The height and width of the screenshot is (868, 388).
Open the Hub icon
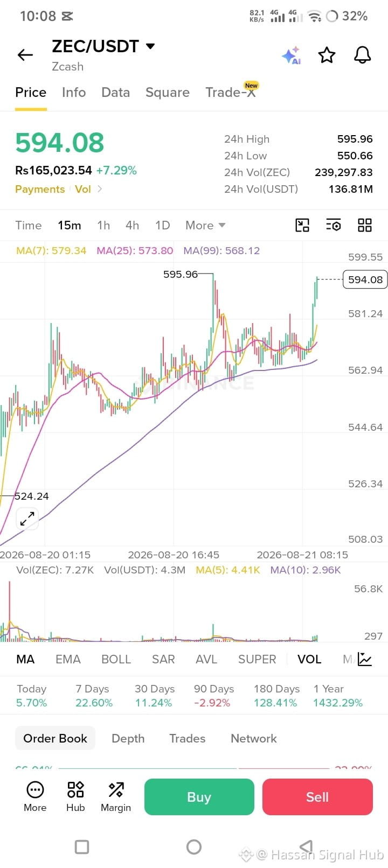click(75, 797)
